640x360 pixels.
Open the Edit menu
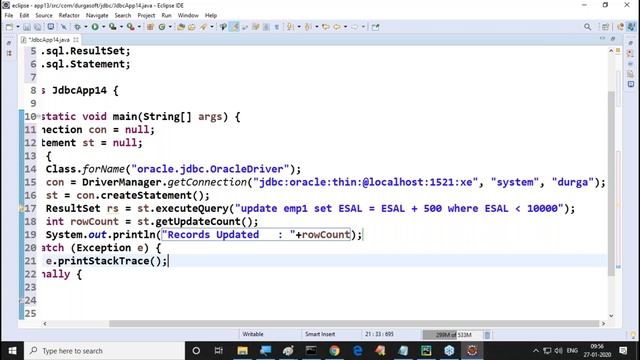point(24,16)
